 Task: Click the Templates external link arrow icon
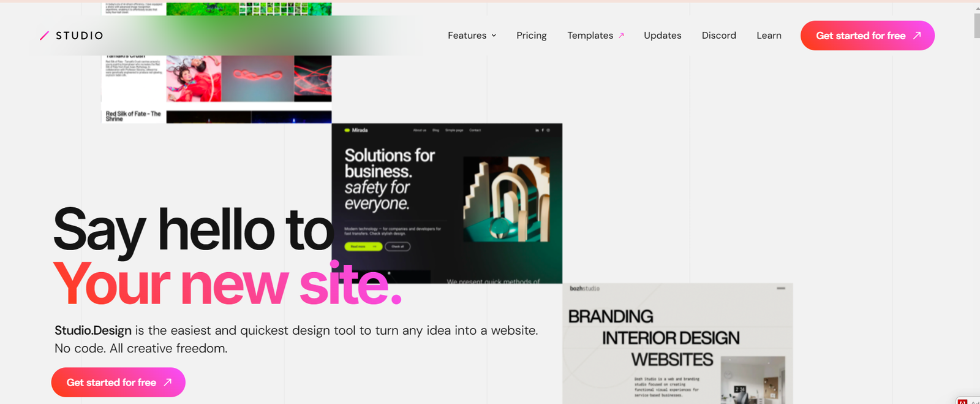pos(621,36)
